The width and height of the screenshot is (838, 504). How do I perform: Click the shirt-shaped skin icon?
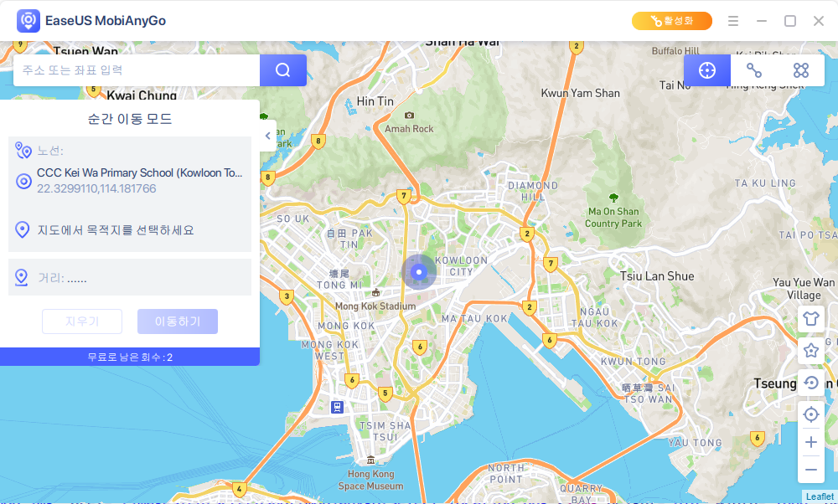[810, 319]
